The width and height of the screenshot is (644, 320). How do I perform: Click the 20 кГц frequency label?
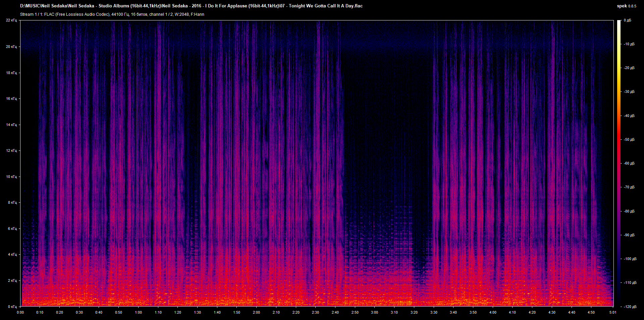(11, 47)
